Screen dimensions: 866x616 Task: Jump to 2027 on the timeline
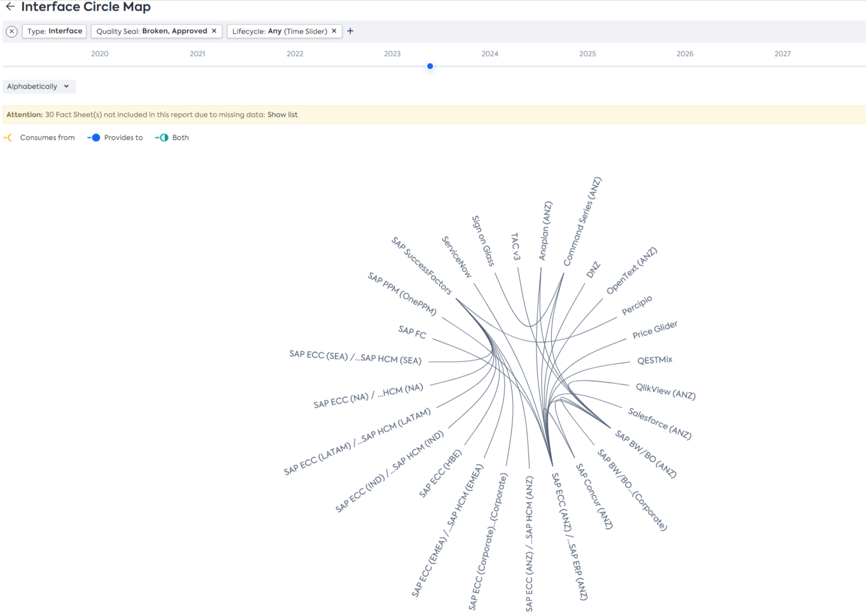[783, 54]
